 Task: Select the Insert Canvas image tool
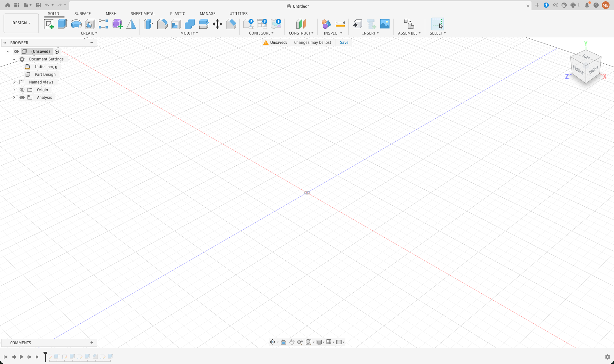click(385, 24)
